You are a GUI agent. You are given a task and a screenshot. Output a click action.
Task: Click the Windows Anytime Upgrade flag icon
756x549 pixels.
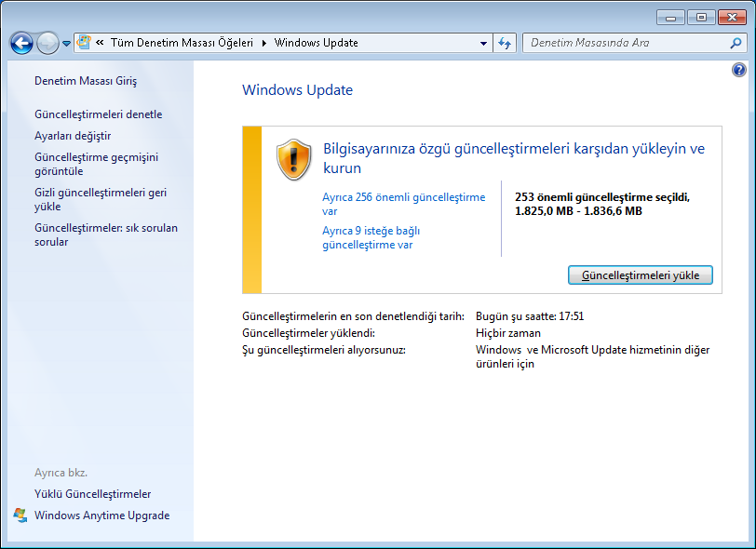click(x=20, y=516)
